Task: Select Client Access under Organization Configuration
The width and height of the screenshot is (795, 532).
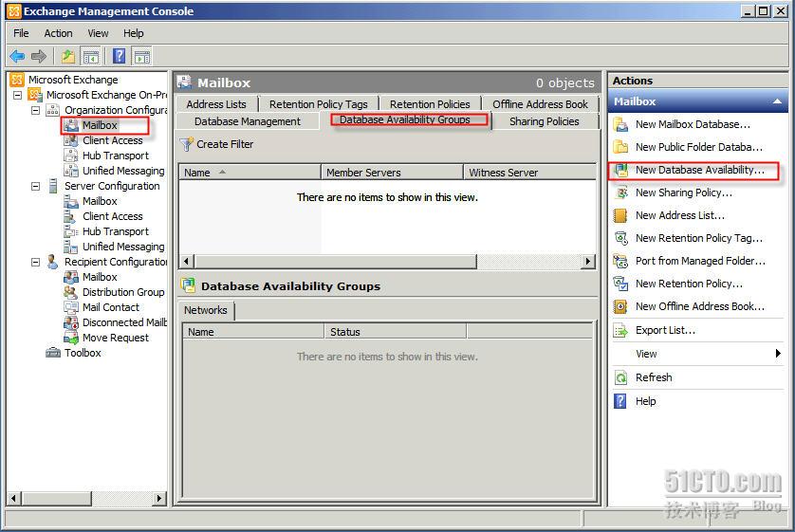Action: (x=113, y=140)
